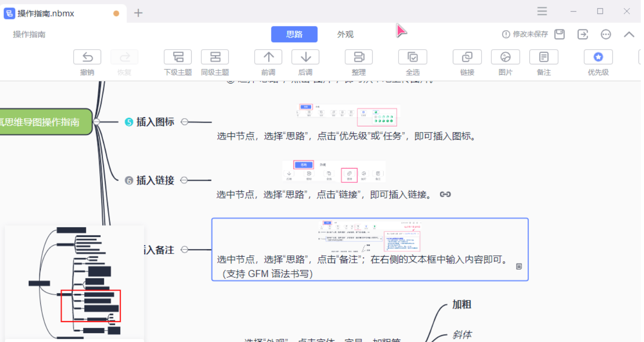Toggle the toolbar collapse chevron
Viewport: 644px width, 342px height.
(x=629, y=34)
